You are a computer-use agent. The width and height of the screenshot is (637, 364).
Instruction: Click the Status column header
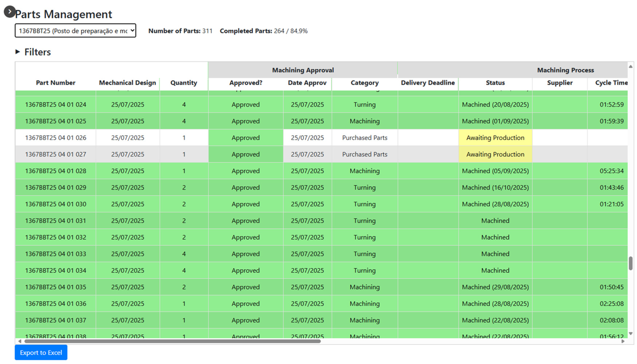point(495,83)
